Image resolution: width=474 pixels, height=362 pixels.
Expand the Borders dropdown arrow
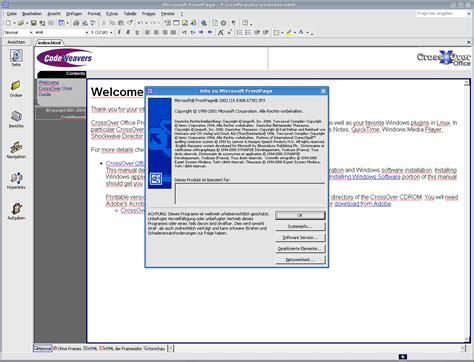(282, 33)
